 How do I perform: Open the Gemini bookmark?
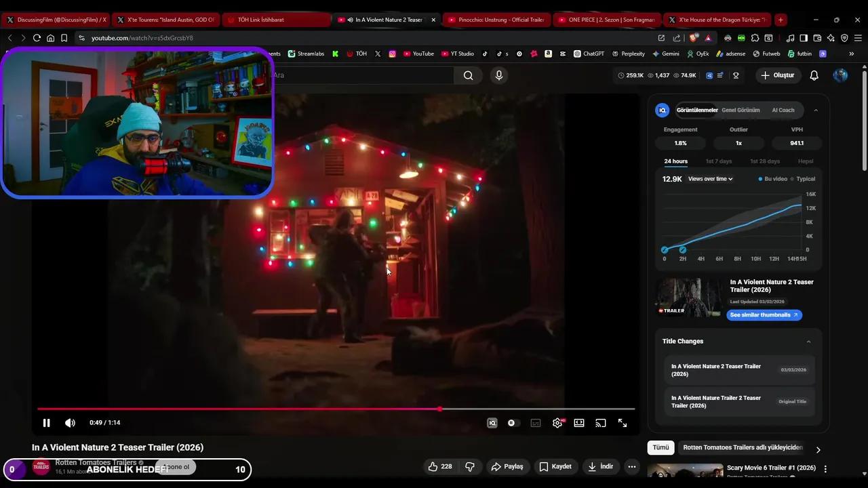pos(665,54)
